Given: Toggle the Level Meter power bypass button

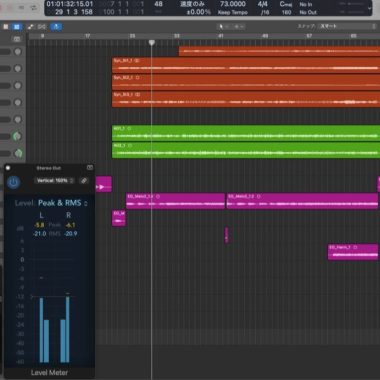Looking at the screenshot, I should (13, 182).
